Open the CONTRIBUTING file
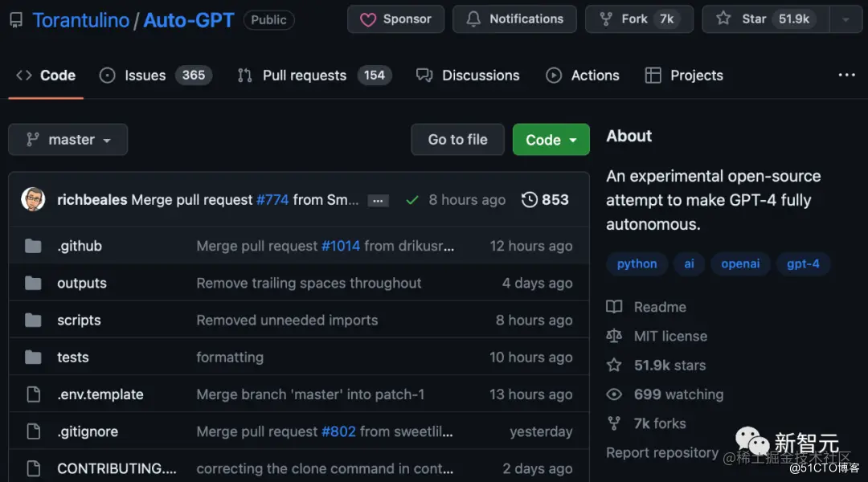 pos(117,468)
